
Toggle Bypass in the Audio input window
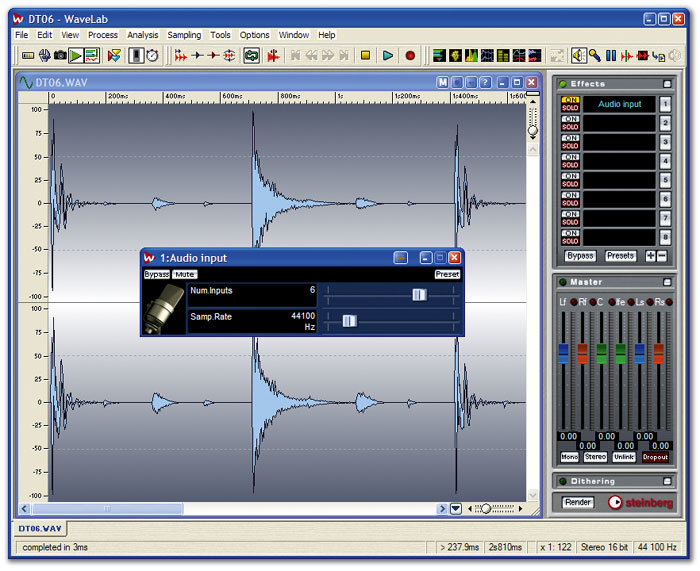[x=157, y=275]
